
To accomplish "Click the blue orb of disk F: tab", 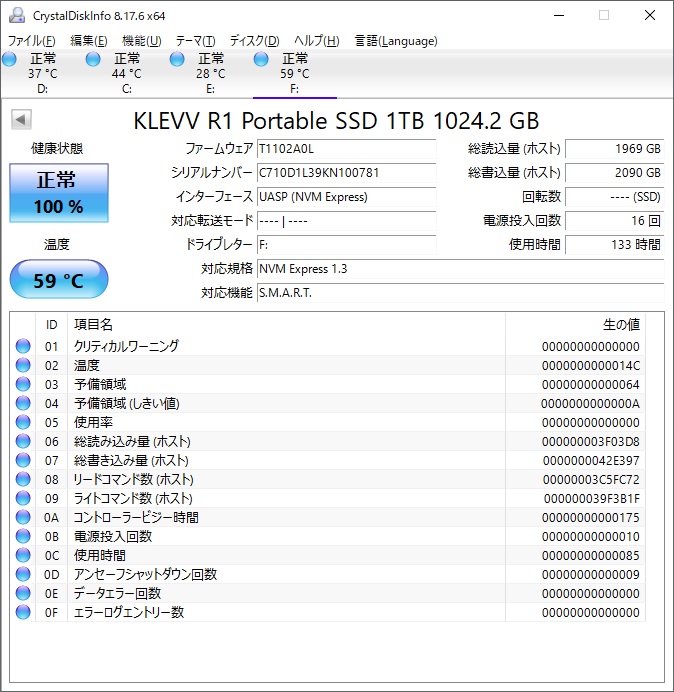I will click(261, 59).
